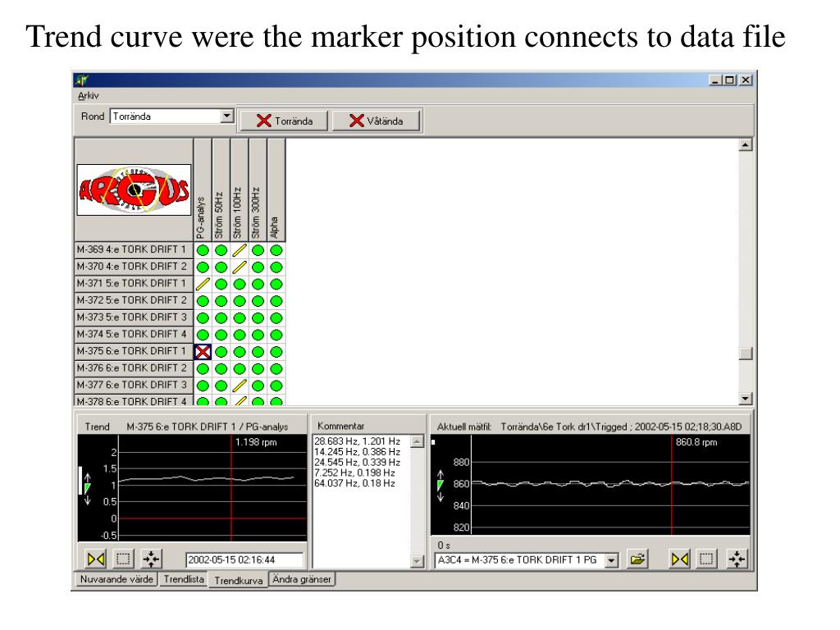Click the red marker line in data file graph

671,485
